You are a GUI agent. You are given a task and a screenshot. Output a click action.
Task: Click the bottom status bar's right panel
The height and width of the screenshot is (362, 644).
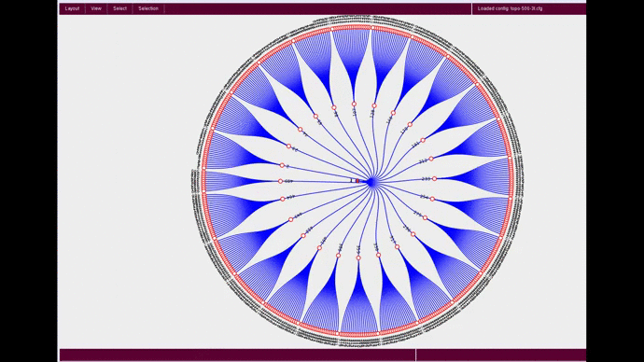tap(501, 355)
